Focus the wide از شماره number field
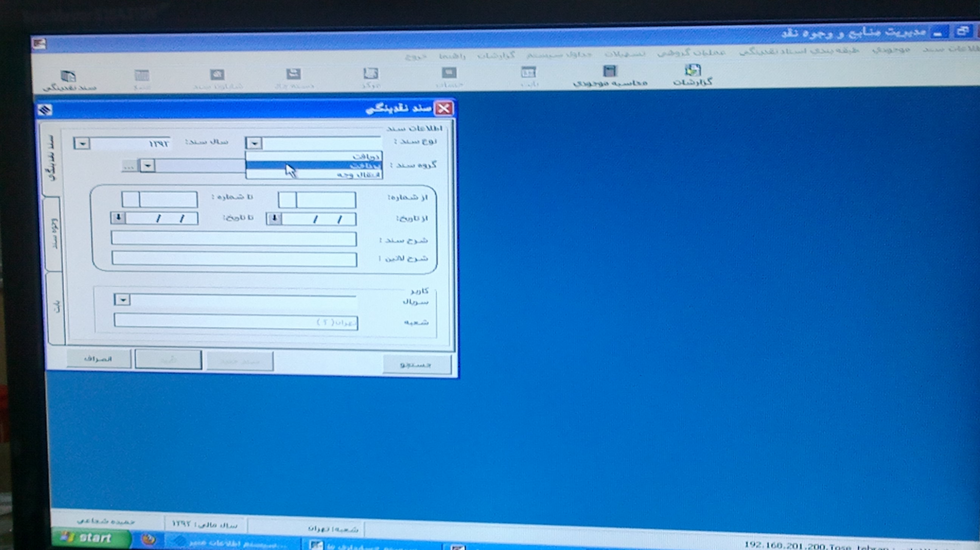The image size is (980, 550). [x=326, y=200]
